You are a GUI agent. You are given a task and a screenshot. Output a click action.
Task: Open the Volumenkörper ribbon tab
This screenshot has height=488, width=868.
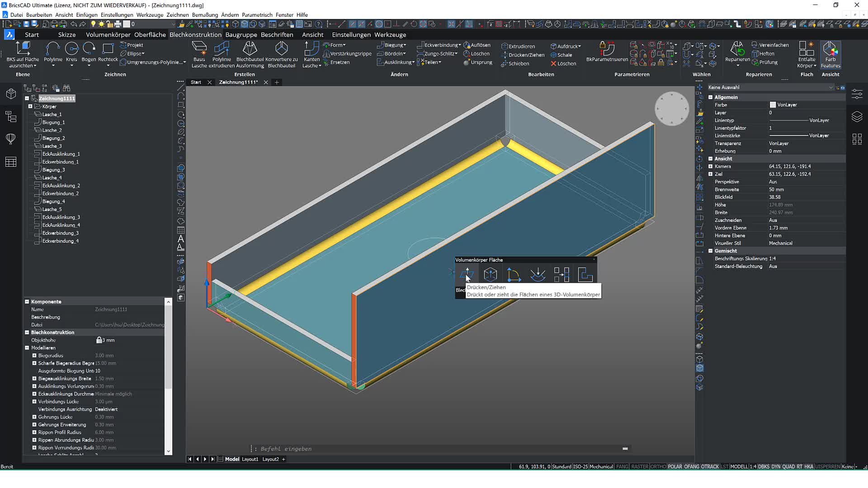tap(108, 34)
